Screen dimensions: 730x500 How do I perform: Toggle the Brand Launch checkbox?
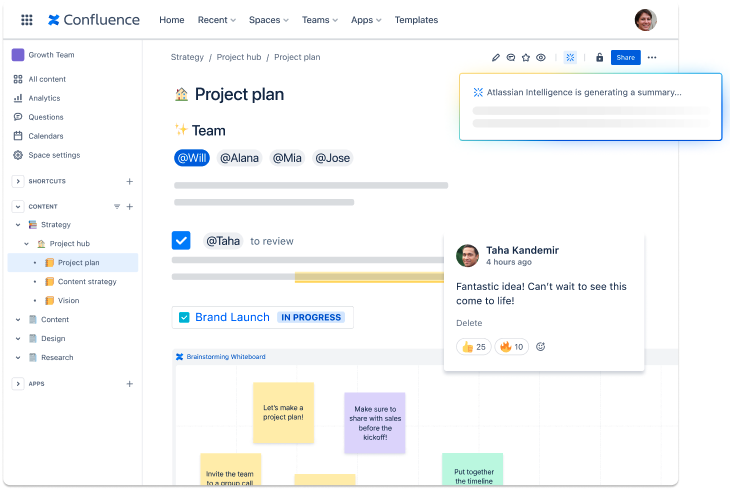[184, 317]
